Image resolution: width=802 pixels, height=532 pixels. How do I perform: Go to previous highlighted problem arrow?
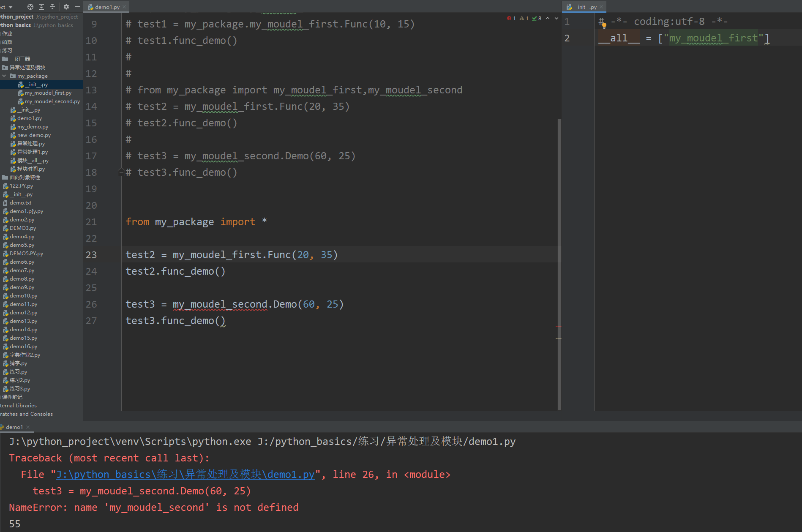(x=548, y=19)
